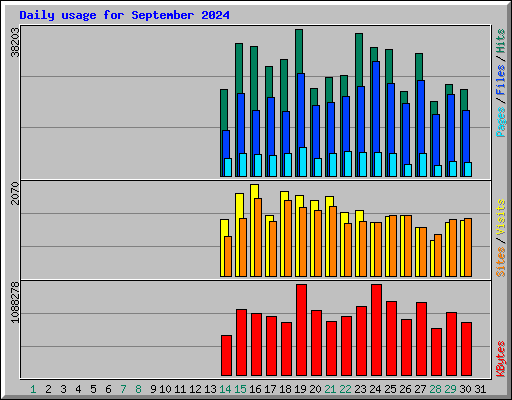The width and height of the screenshot is (512, 400).
Task: Click the cyan Pages bar for day 19
Action: [x=303, y=162]
